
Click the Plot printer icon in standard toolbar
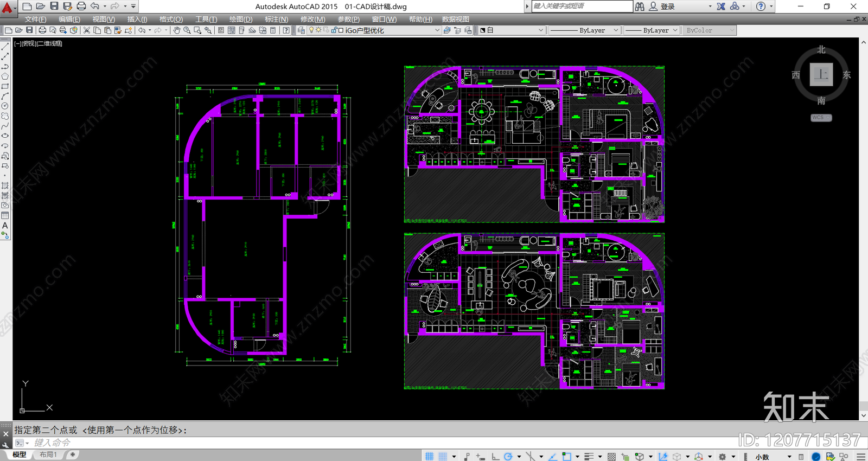[42, 30]
